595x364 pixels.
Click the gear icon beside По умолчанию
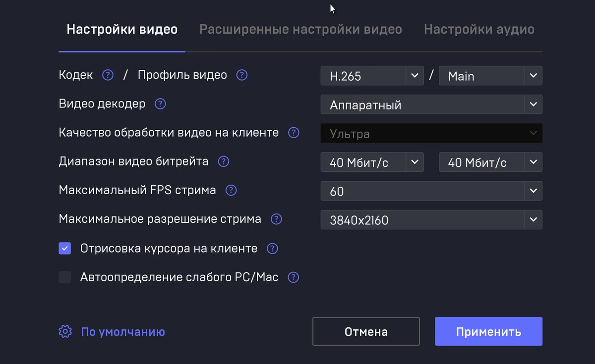point(65,332)
